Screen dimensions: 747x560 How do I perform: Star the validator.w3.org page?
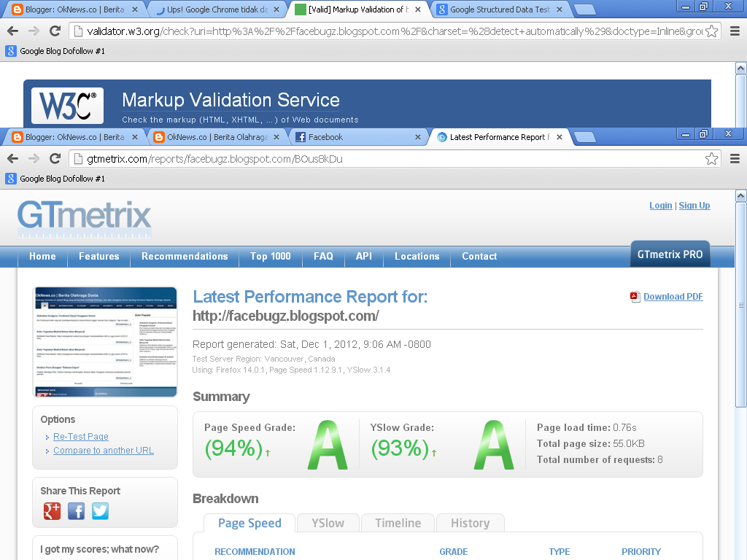[711, 31]
